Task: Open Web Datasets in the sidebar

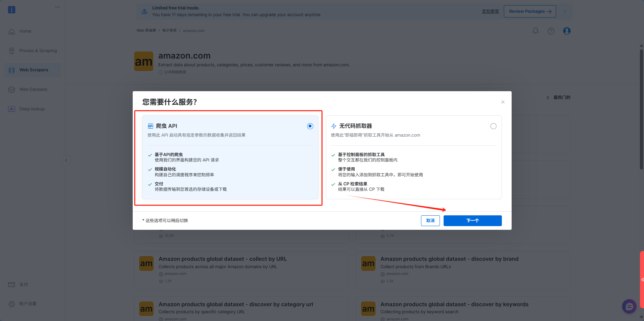Action: (x=33, y=89)
